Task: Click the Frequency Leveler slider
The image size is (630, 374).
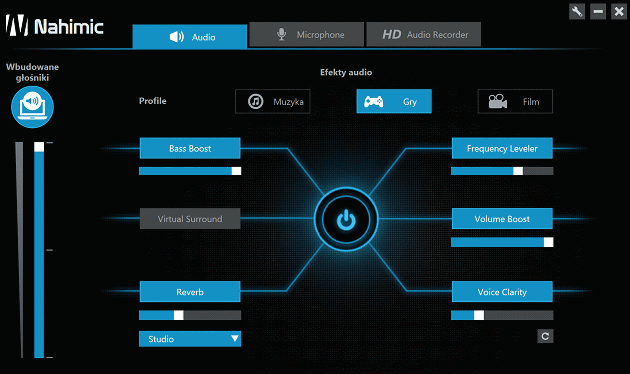Action: point(502,171)
